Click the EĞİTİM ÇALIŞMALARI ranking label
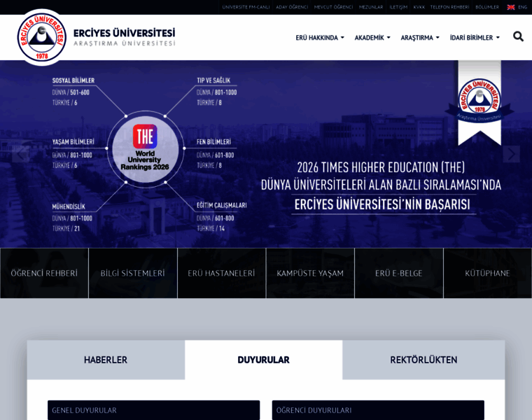 click(x=222, y=205)
